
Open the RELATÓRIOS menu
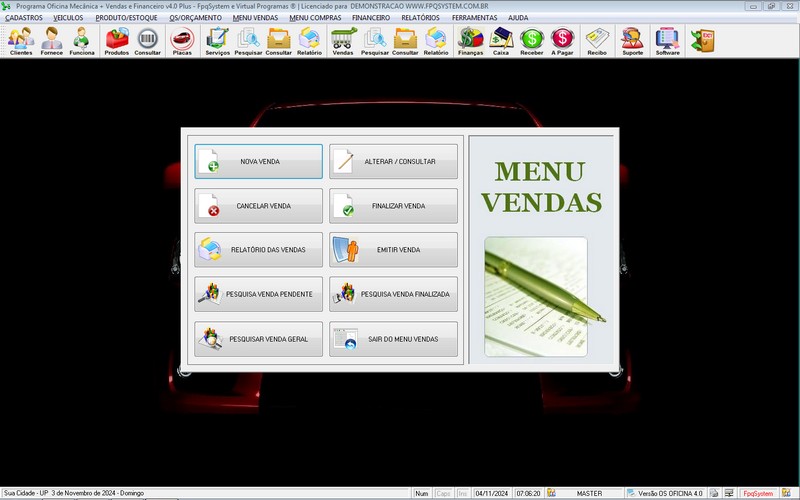click(x=420, y=18)
